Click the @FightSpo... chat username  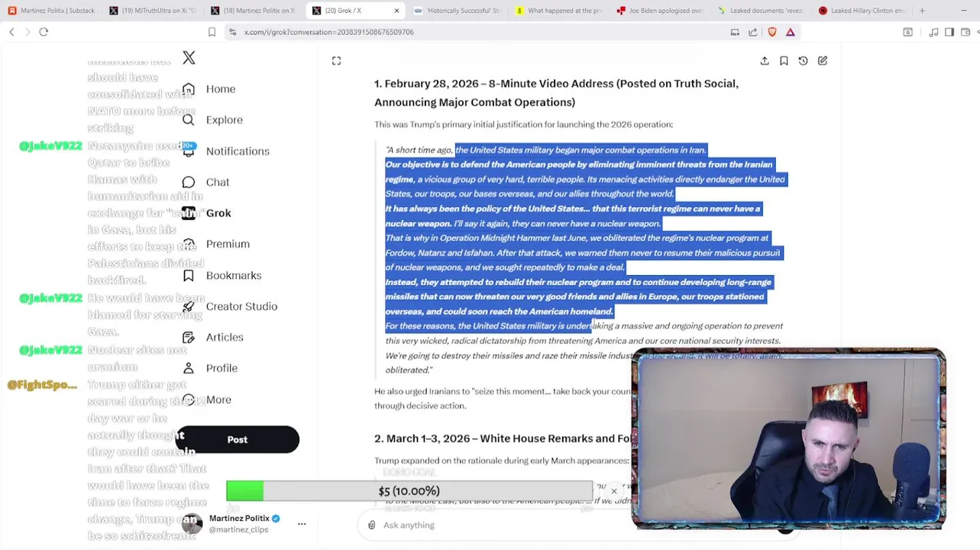pos(42,385)
